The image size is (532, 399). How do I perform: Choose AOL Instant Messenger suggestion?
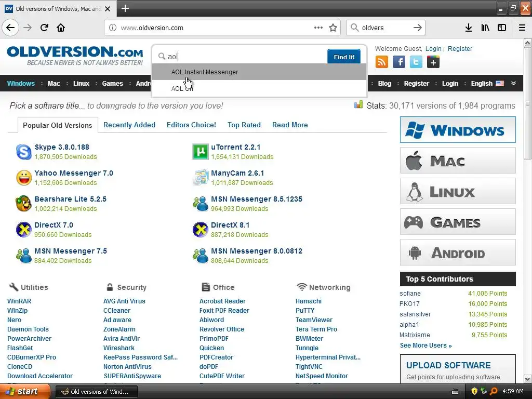(259, 72)
